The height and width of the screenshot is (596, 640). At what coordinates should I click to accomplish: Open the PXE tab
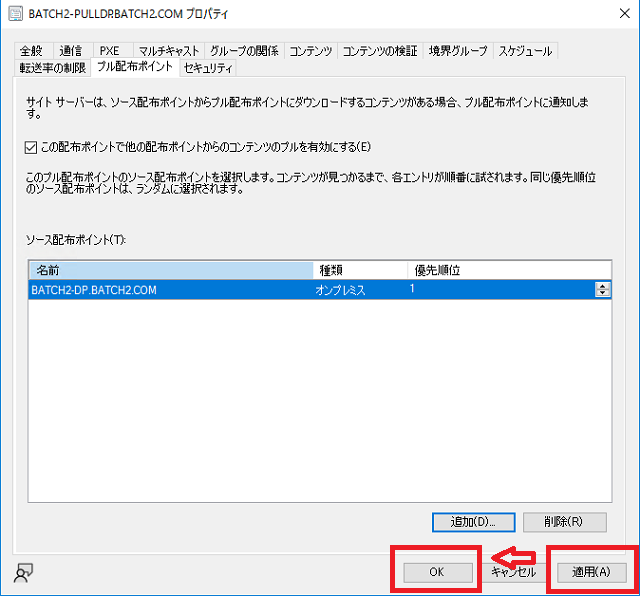(x=109, y=51)
